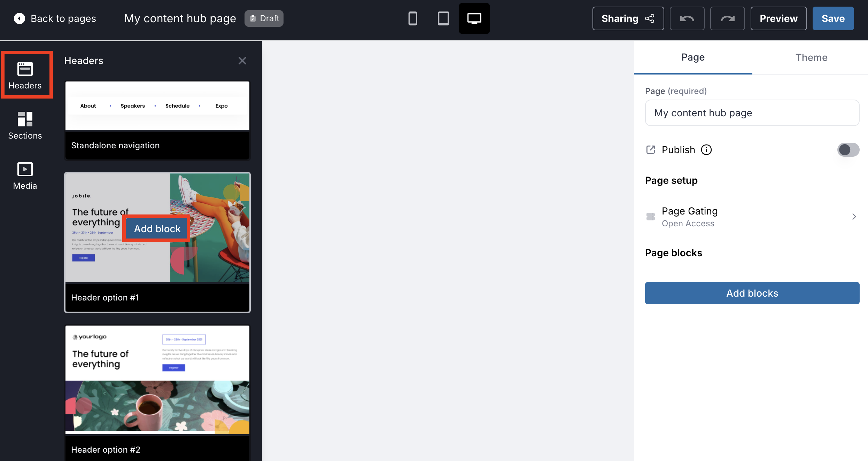Click the Page setup heading

pyautogui.click(x=671, y=180)
